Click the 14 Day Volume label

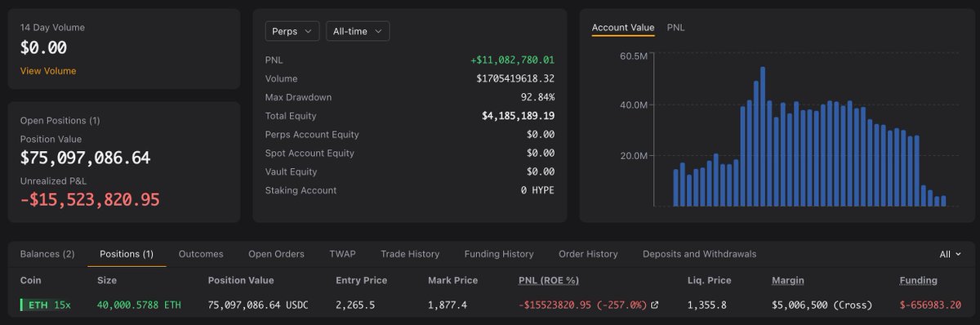coord(52,28)
